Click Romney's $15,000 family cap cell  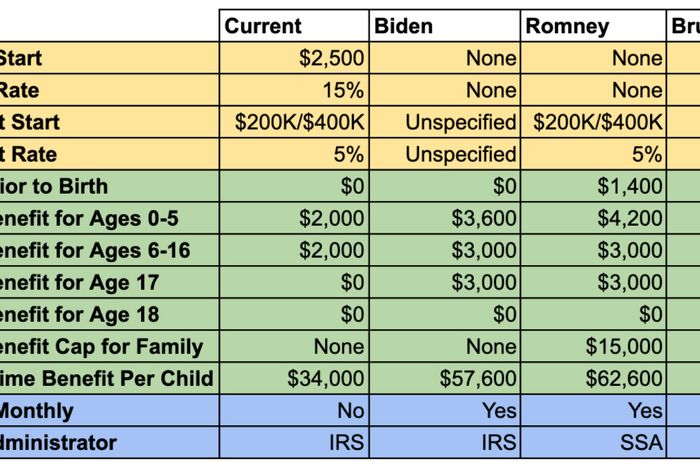point(593,346)
